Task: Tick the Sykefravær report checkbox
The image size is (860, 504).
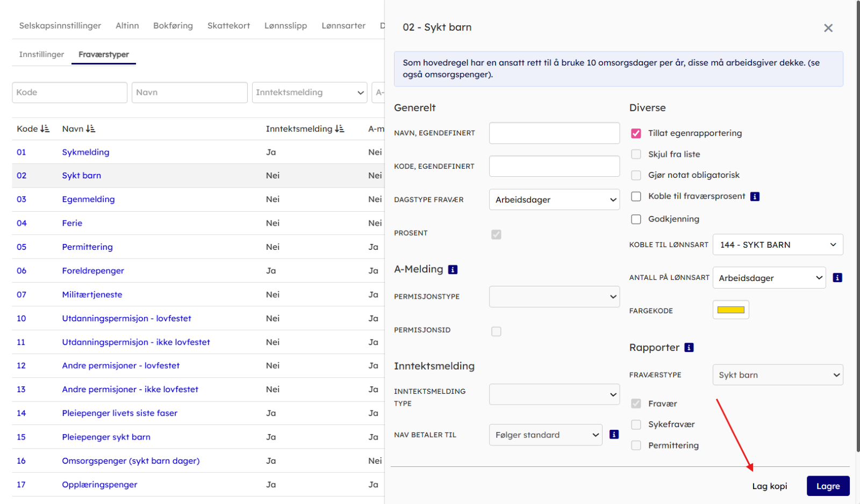Action: pyautogui.click(x=636, y=424)
